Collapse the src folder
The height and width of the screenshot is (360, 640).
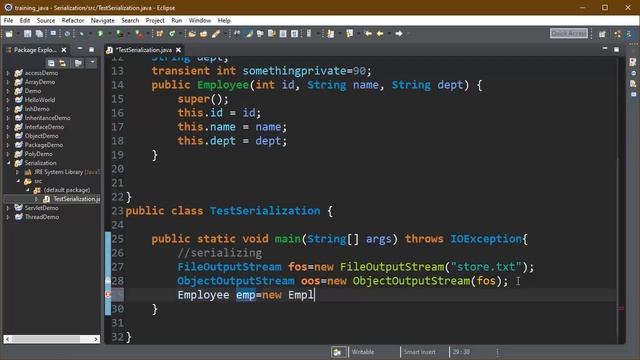18,181
